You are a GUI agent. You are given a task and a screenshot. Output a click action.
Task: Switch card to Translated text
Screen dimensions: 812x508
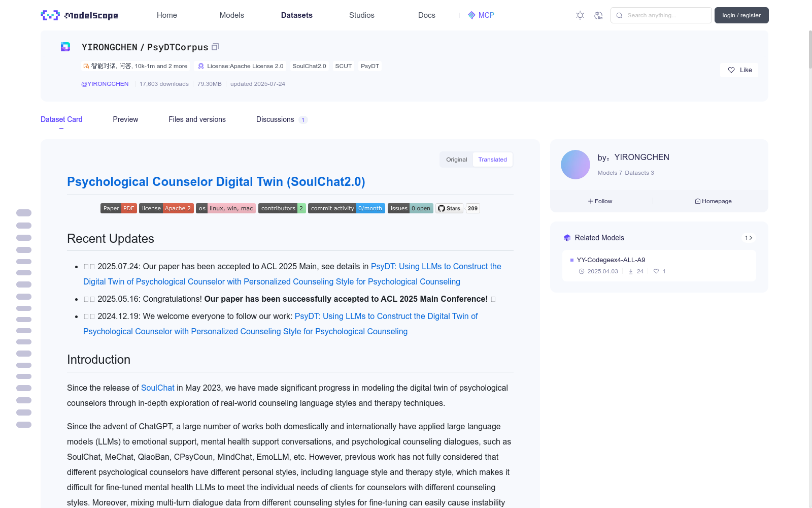(492, 160)
